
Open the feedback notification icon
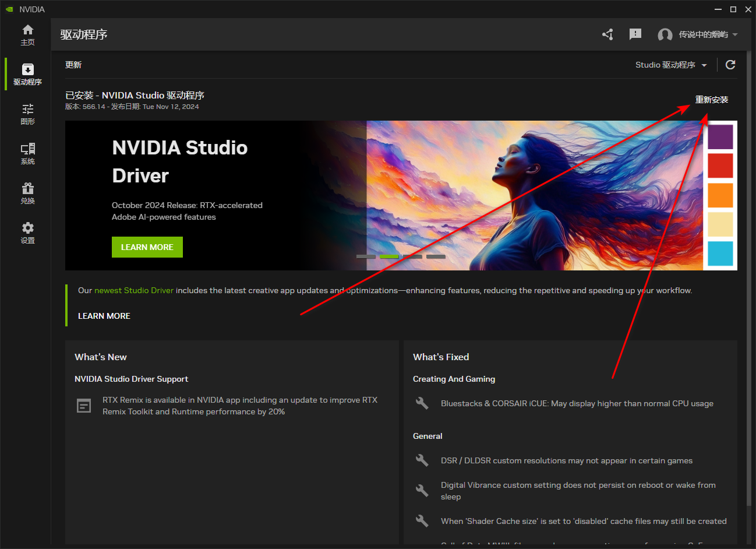pos(635,34)
